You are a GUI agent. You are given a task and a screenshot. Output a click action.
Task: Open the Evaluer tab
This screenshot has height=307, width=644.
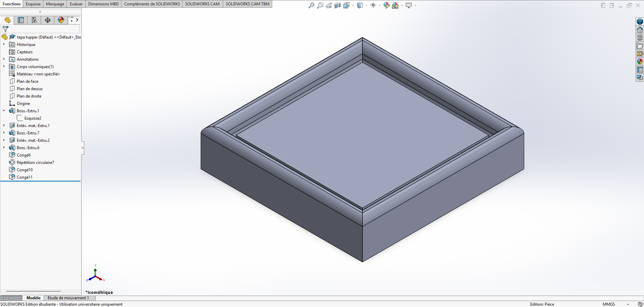(76, 4)
